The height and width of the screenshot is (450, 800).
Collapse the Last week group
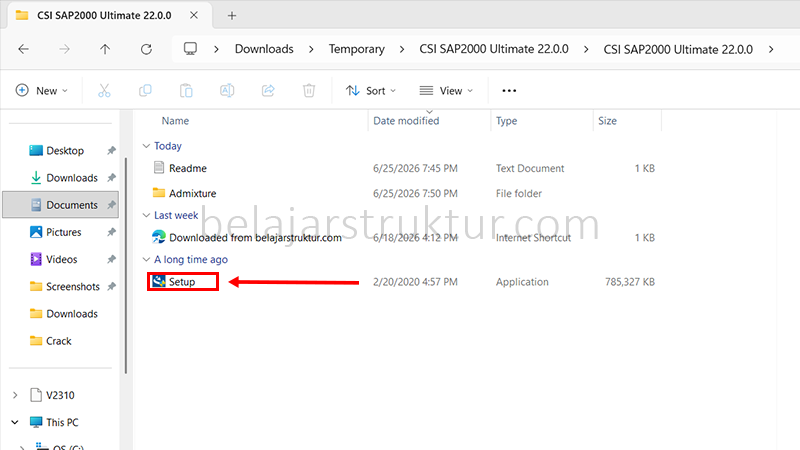(x=146, y=215)
